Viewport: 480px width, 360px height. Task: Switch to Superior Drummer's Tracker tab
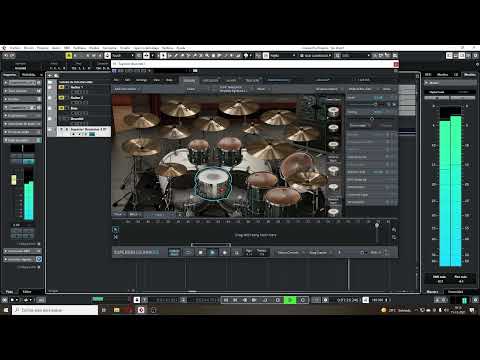click(252, 80)
